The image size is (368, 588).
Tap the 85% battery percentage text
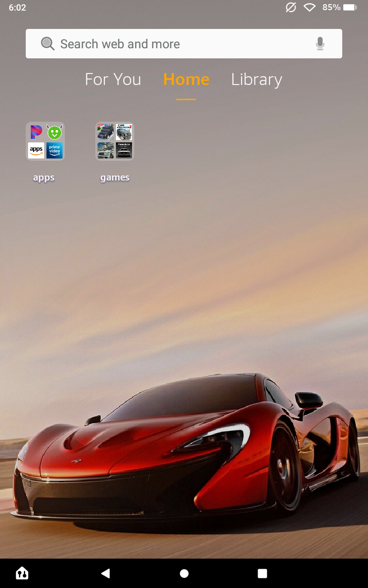click(x=331, y=7)
